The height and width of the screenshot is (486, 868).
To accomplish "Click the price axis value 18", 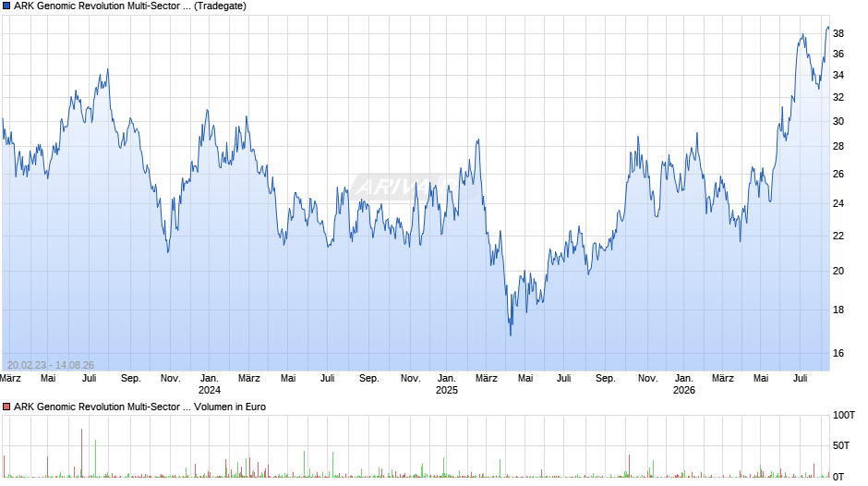I will point(838,310).
